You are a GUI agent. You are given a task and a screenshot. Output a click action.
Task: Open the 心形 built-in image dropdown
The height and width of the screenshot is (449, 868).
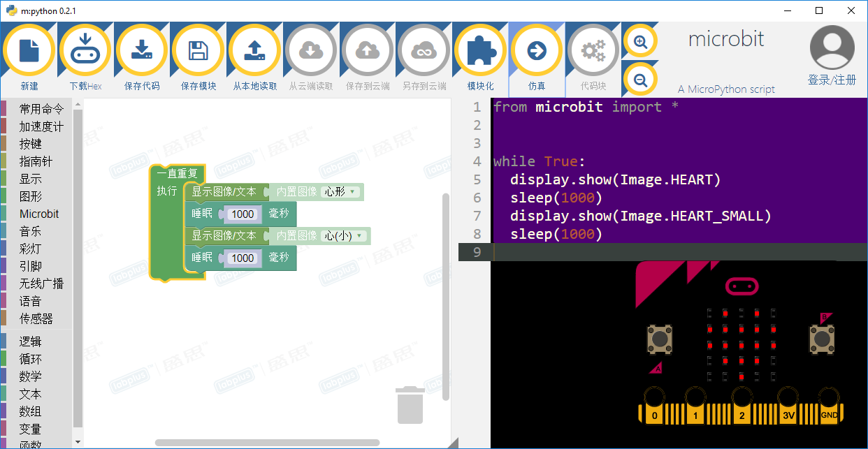click(x=341, y=192)
